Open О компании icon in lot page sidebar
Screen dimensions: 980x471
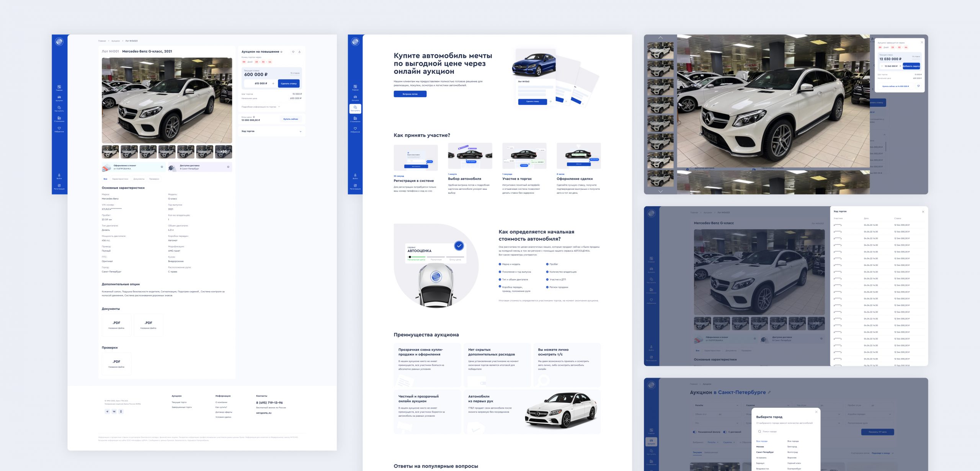click(x=59, y=119)
